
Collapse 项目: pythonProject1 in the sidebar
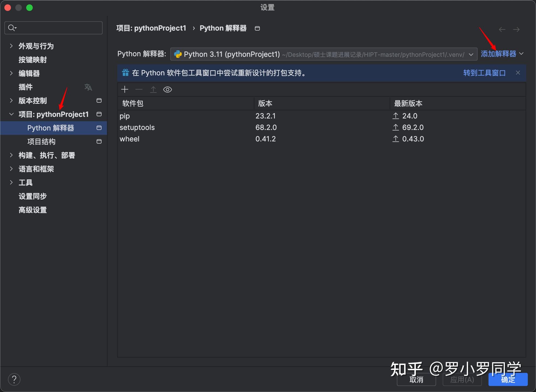point(11,114)
